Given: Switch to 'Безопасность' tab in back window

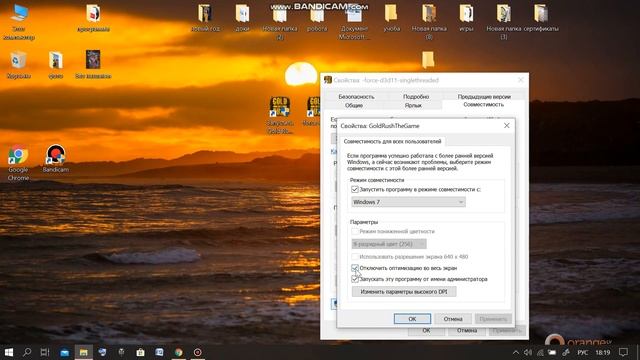Looking at the screenshot, I should click(356, 97).
